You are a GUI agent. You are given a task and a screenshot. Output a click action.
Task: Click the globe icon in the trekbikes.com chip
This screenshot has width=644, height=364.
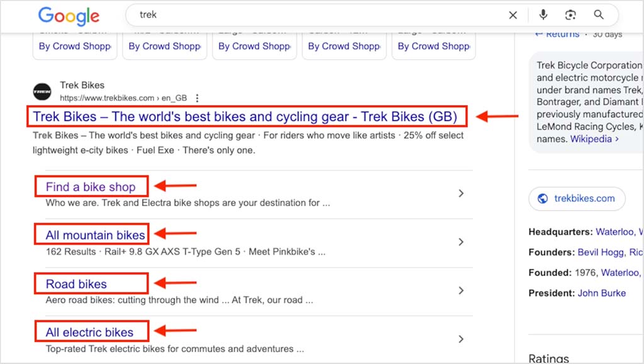coord(543,199)
